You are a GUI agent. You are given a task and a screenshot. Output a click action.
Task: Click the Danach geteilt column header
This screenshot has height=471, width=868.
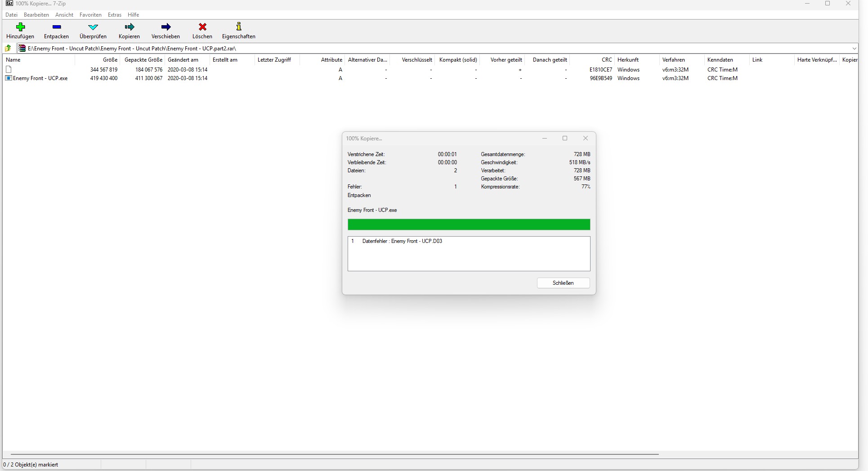(547, 60)
